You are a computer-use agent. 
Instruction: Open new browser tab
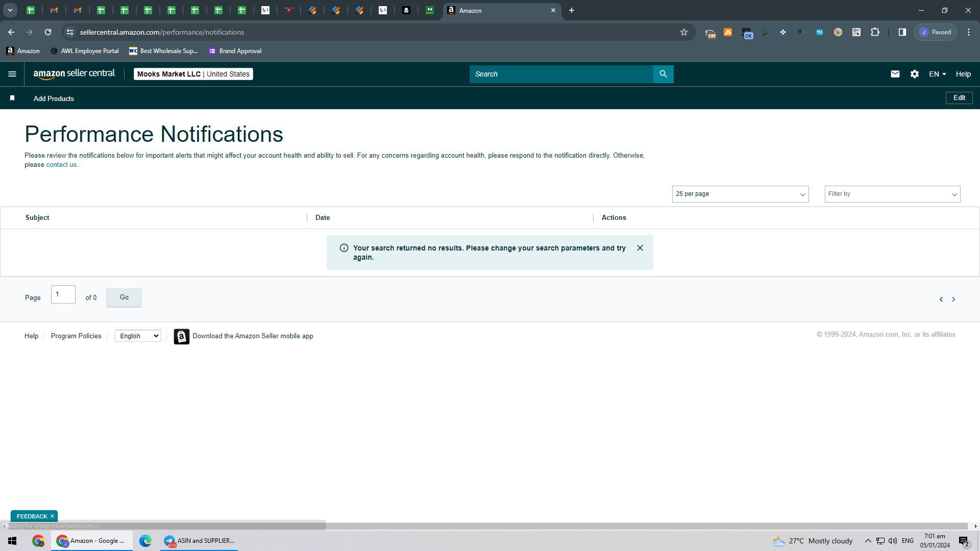click(x=572, y=10)
